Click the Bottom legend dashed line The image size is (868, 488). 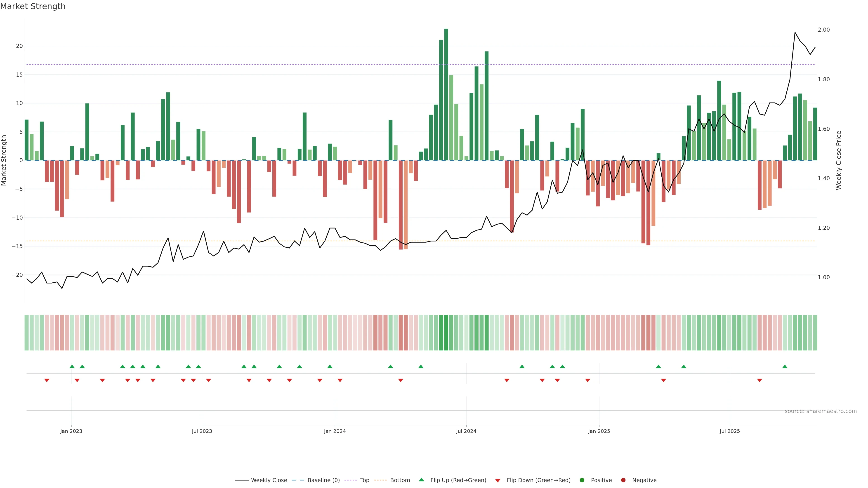(381, 480)
